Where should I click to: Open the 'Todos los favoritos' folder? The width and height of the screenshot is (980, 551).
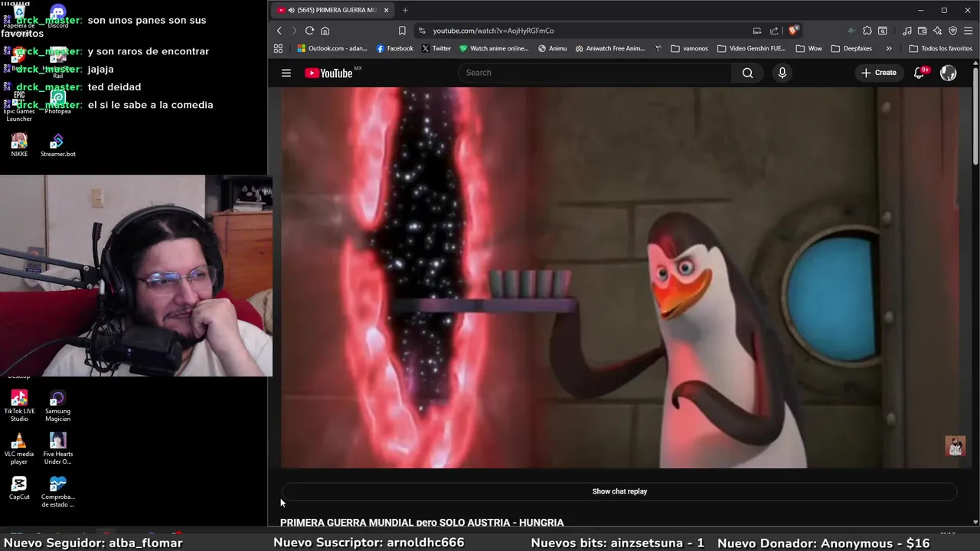click(x=940, y=48)
